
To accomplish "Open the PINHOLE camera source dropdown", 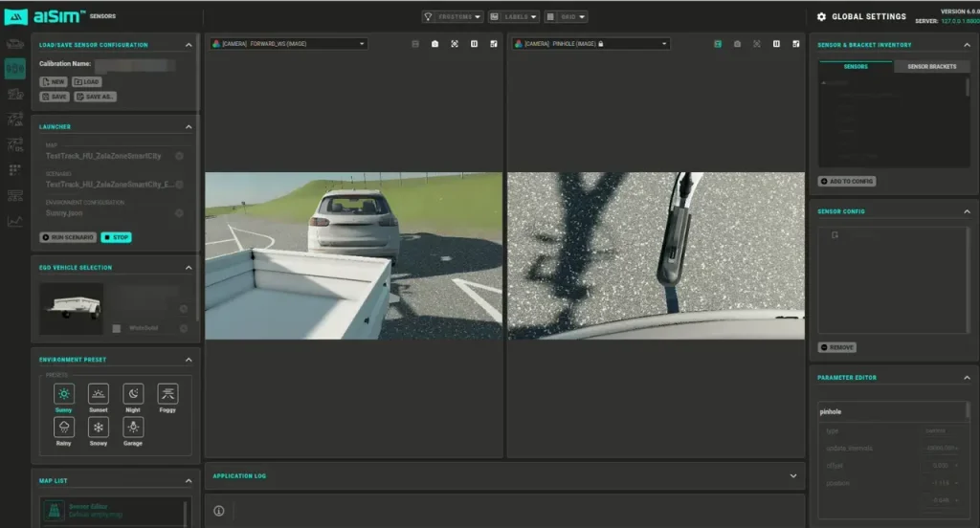I will (x=590, y=44).
